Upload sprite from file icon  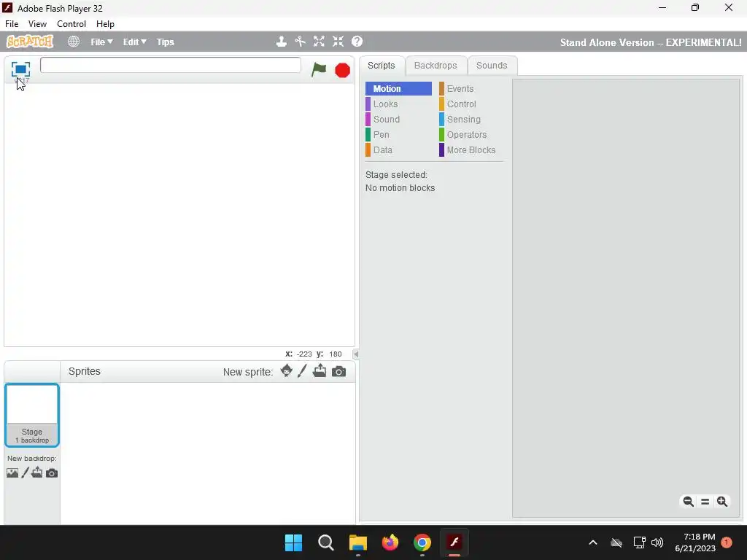[320, 371]
